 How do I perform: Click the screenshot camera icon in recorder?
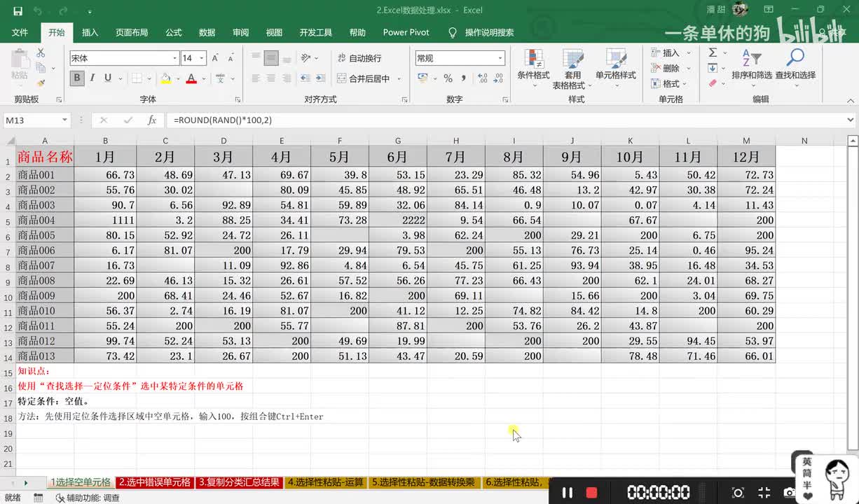pyautogui.click(x=789, y=493)
